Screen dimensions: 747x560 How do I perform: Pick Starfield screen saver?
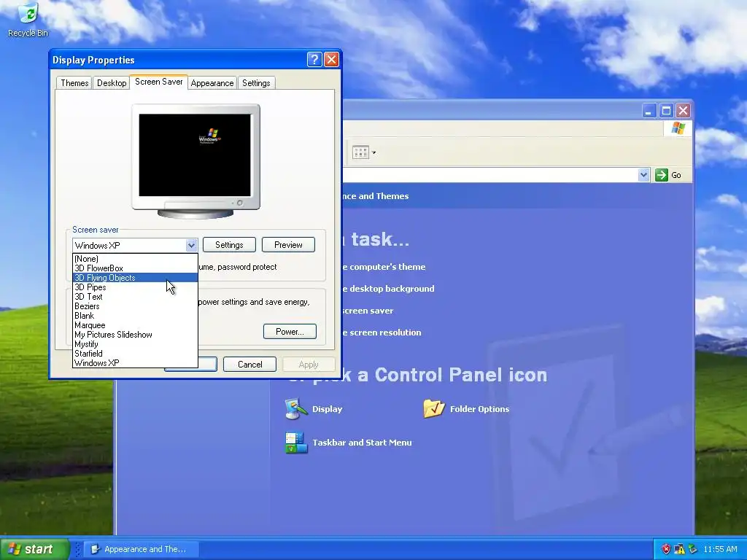[x=135, y=354]
